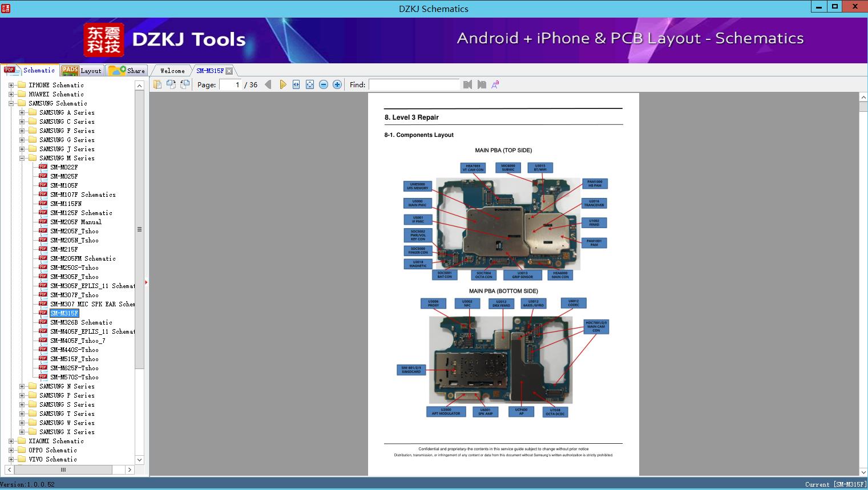The image size is (868, 490).
Task: Expand the SAMSUNG S Series folder
Action: point(22,404)
